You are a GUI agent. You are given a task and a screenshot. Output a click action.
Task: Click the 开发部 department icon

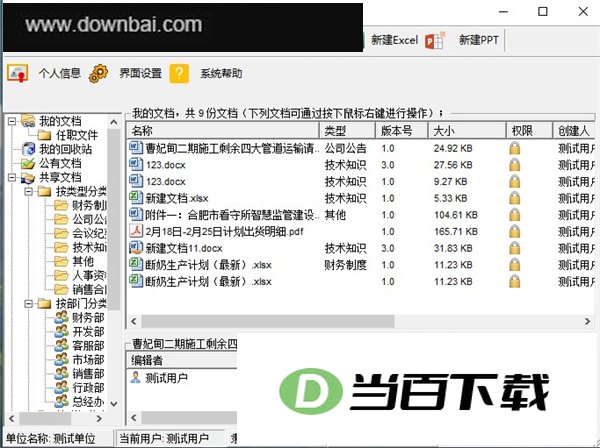coord(61,332)
